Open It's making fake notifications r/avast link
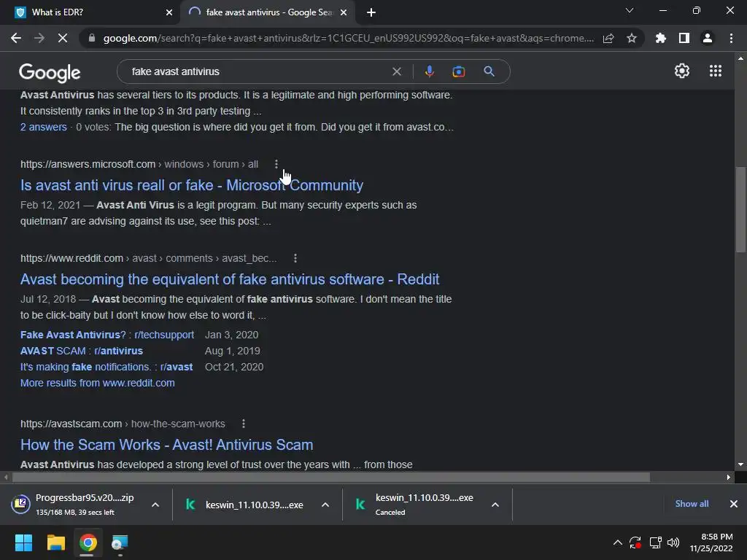The image size is (747, 560). point(107,367)
